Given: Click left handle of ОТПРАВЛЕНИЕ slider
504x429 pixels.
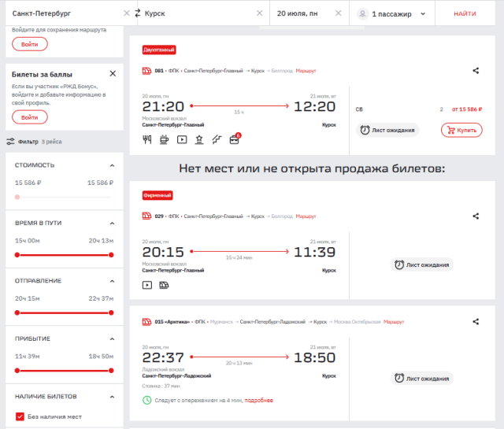Looking at the screenshot, I should pos(17,313).
